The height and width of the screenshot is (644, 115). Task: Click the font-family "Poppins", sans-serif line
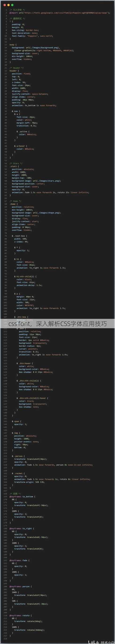pyautogui.click(x=32, y=36)
